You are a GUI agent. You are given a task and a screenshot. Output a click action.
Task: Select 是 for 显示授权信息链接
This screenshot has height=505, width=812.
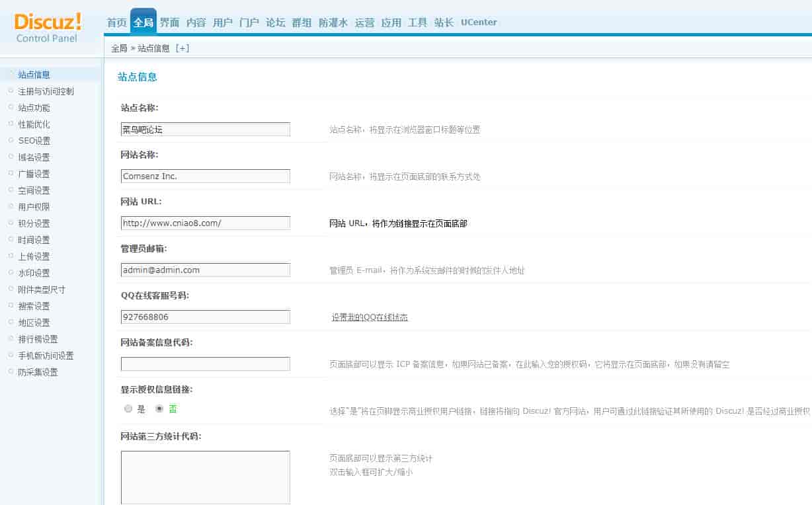point(128,409)
